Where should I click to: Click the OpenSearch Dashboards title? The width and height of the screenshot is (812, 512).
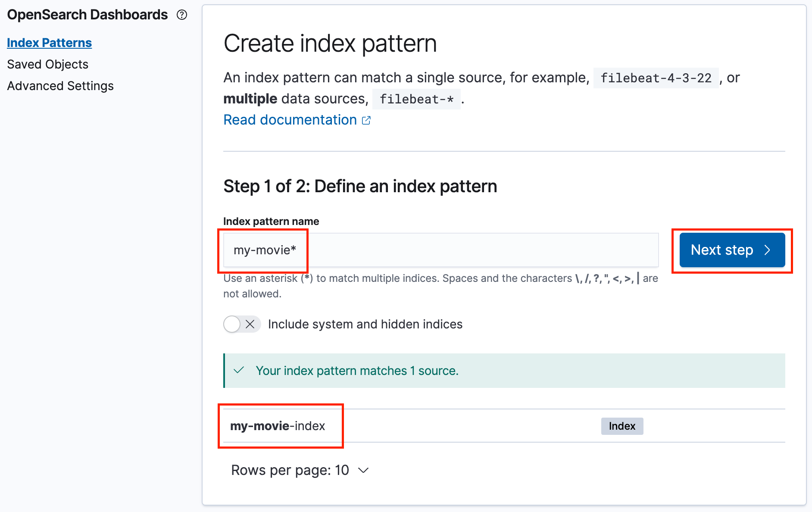point(87,15)
